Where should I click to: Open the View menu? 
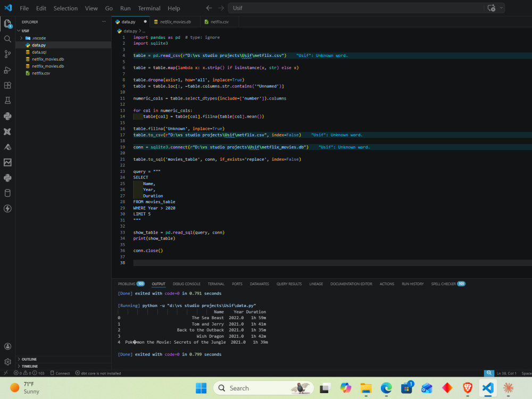click(92, 8)
